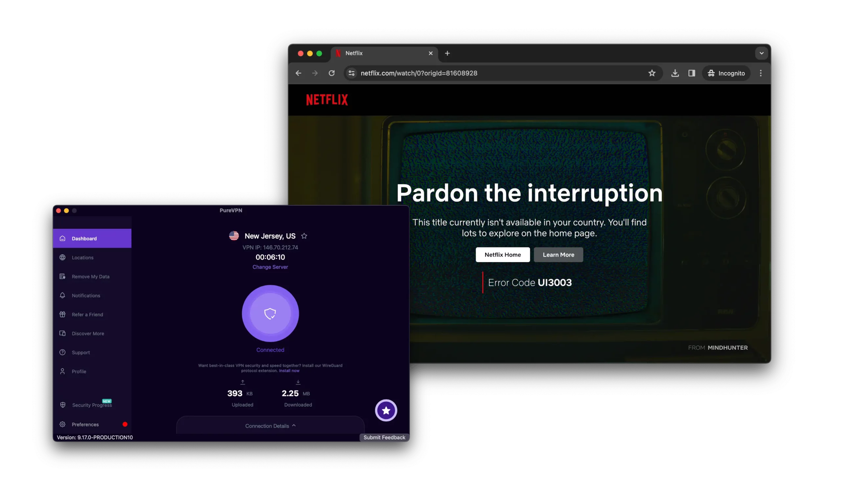This screenshot has width=841, height=504.
Task: Click the Submit Feedback button in PureVPN
Action: (x=384, y=437)
